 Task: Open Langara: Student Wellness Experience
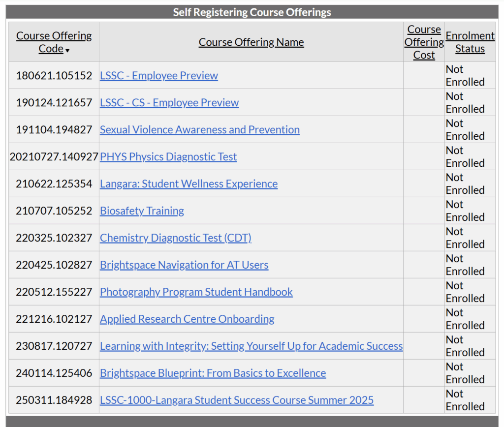click(x=189, y=183)
